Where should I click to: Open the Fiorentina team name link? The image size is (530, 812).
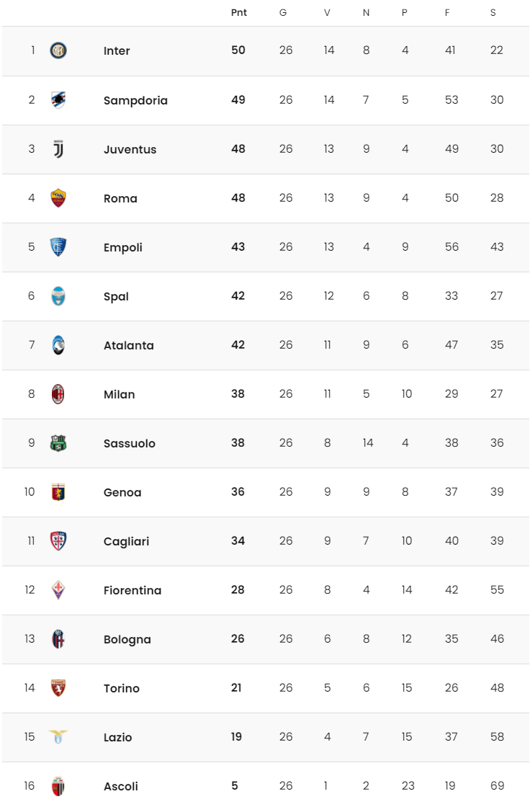click(x=132, y=590)
